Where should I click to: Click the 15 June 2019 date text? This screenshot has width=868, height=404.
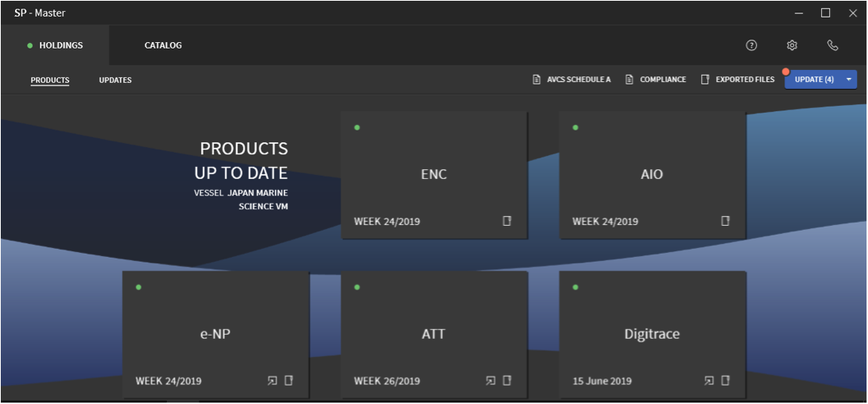point(602,381)
